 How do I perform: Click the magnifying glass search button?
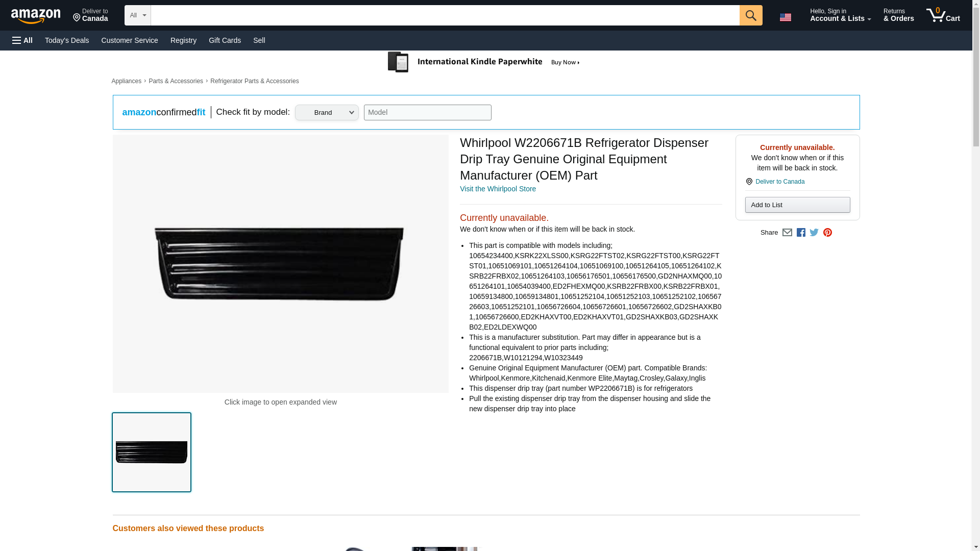pyautogui.click(x=750, y=15)
